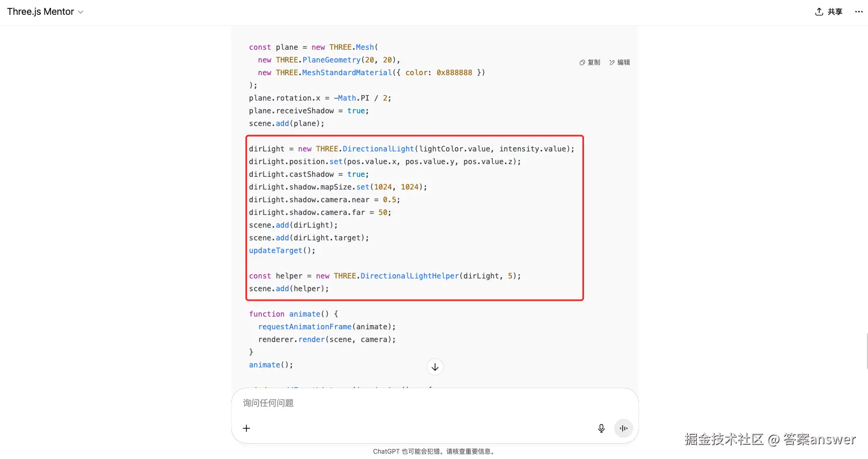Image resolution: width=868 pixels, height=459 pixels.
Task: Click the 'color: 0x888888' material line
Action: tap(371, 73)
